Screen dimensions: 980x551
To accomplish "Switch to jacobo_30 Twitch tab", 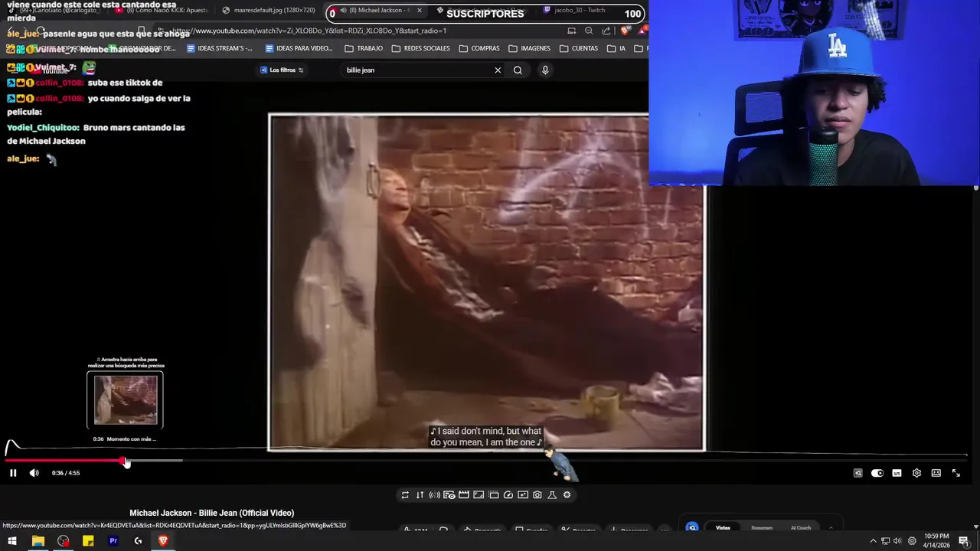I will pyautogui.click(x=574, y=11).
